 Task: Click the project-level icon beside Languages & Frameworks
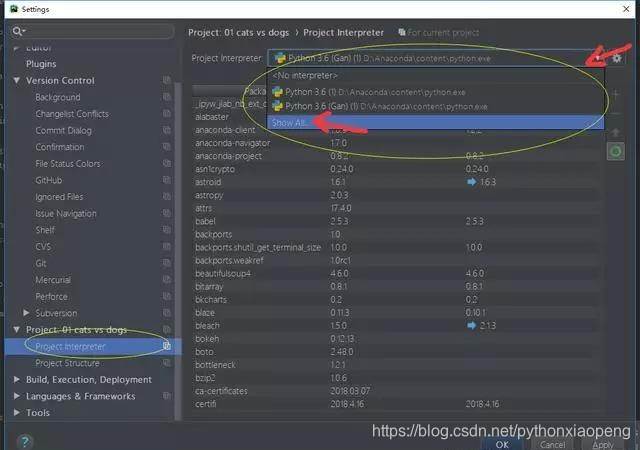click(x=167, y=396)
